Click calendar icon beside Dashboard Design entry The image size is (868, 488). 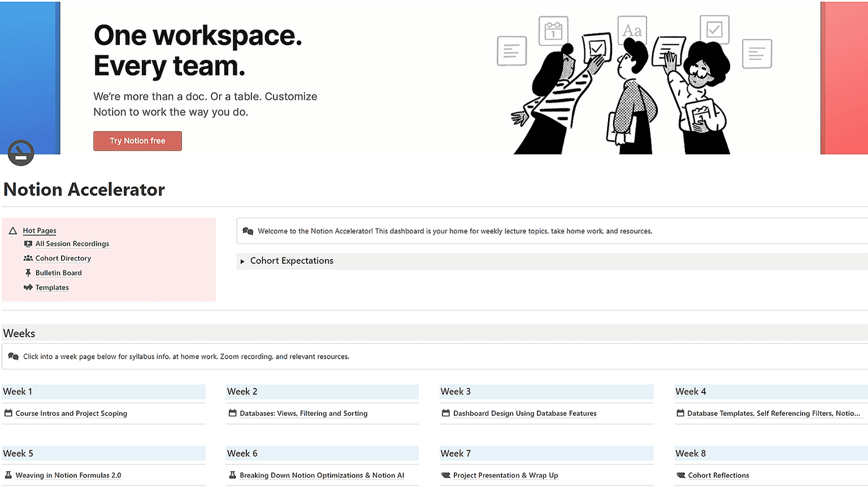tap(446, 413)
